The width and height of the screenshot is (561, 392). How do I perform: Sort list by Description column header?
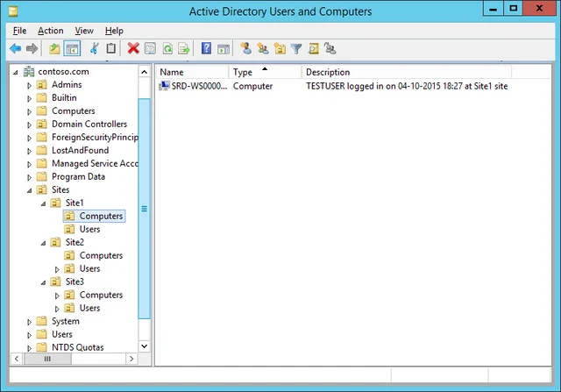coord(407,72)
